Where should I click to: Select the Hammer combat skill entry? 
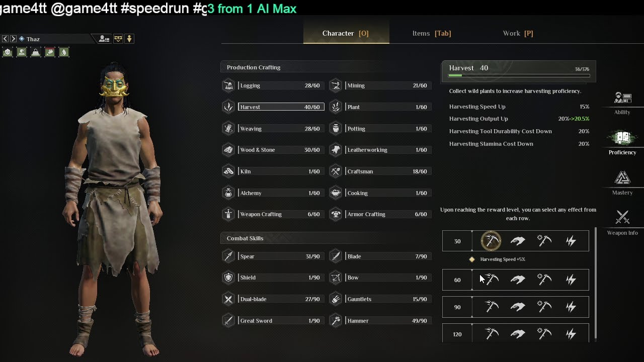click(380, 321)
